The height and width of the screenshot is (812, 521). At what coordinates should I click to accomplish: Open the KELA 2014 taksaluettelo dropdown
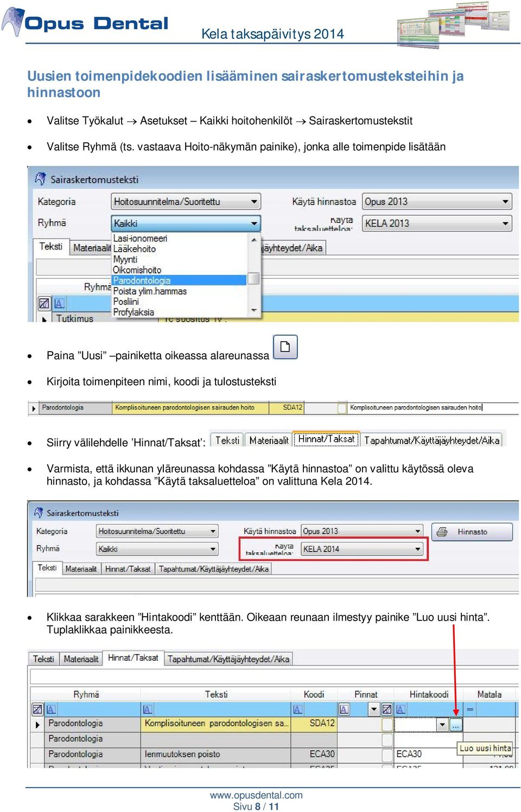click(x=362, y=549)
